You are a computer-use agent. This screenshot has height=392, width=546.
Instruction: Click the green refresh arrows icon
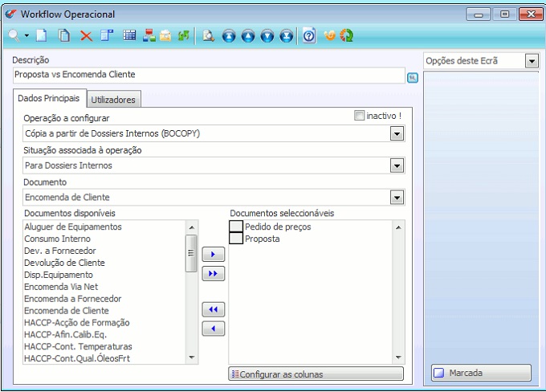(184, 35)
